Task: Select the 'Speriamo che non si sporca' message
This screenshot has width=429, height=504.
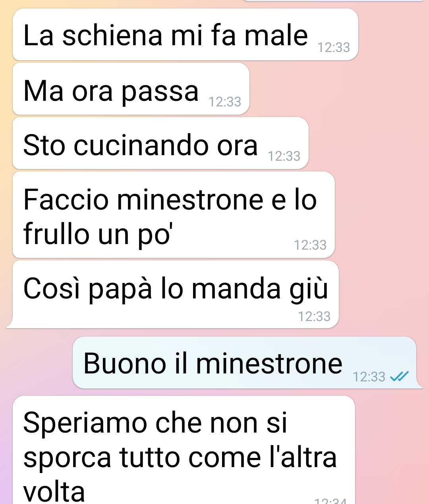Action: pos(184,450)
